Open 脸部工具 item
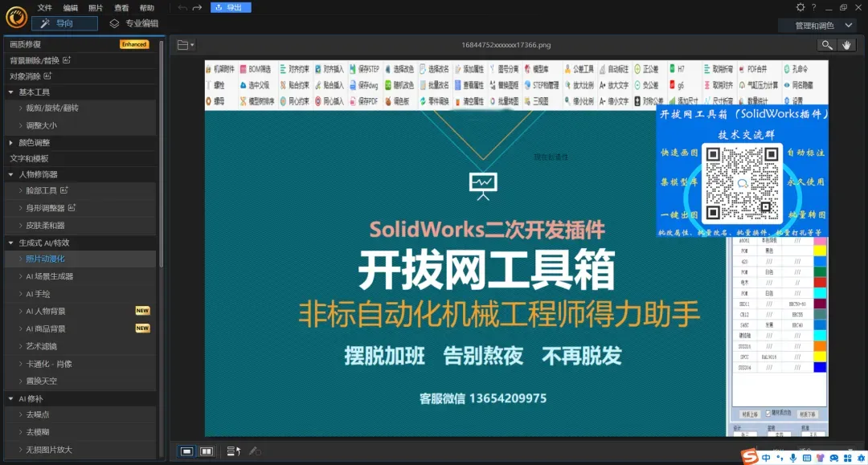 (80, 191)
